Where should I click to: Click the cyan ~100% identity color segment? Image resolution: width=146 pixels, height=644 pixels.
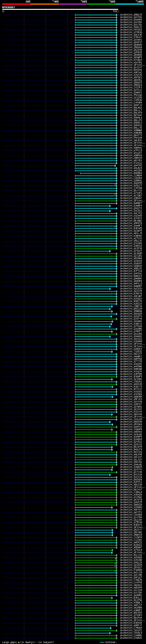coord(130,4)
